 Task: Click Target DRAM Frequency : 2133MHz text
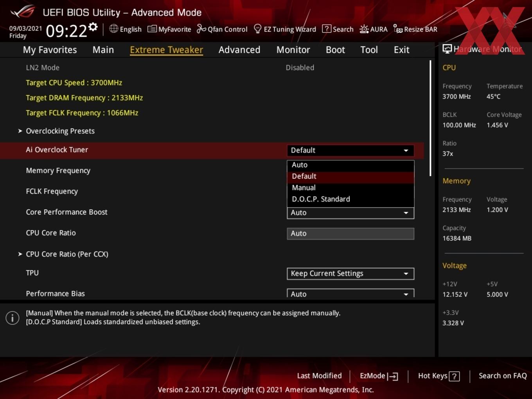(x=84, y=98)
